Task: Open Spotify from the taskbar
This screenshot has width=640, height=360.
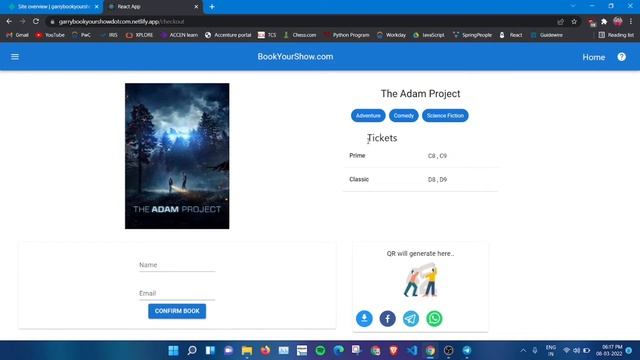Action: click(x=320, y=351)
